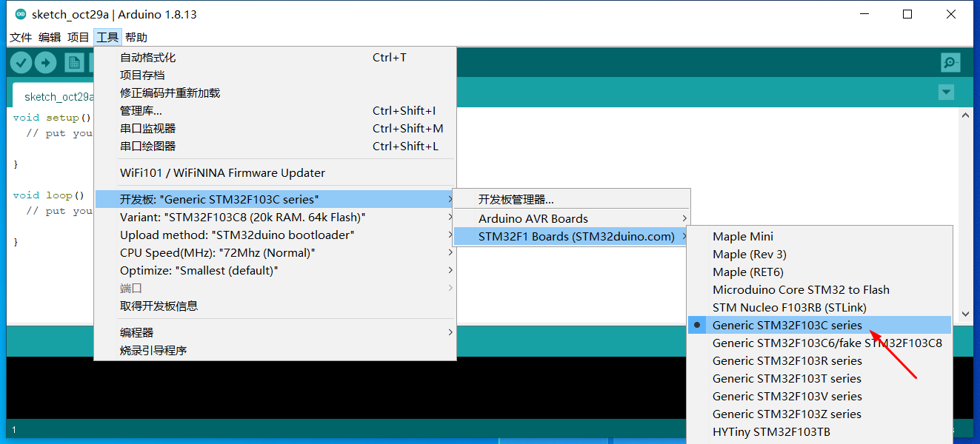The width and height of the screenshot is (980, 444).
Task: Click the Verify checkmark toolbar icon
Action: click(x=21, y=64)
